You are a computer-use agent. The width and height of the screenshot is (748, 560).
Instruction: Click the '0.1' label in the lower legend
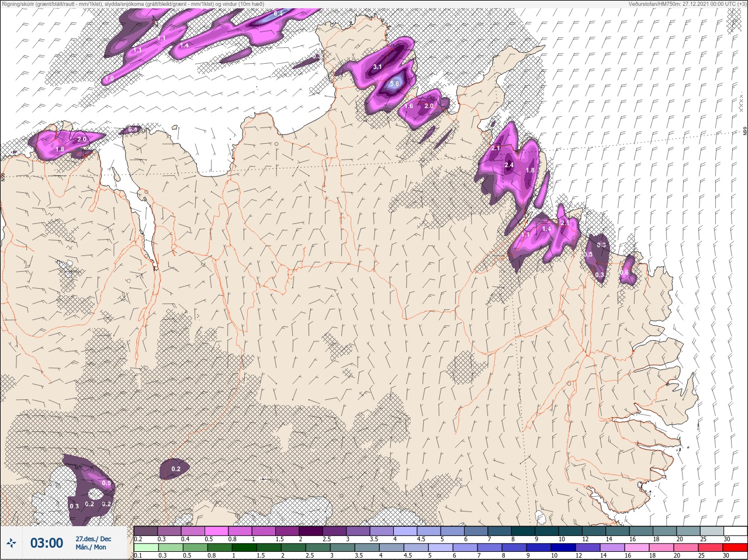point(138,556)
